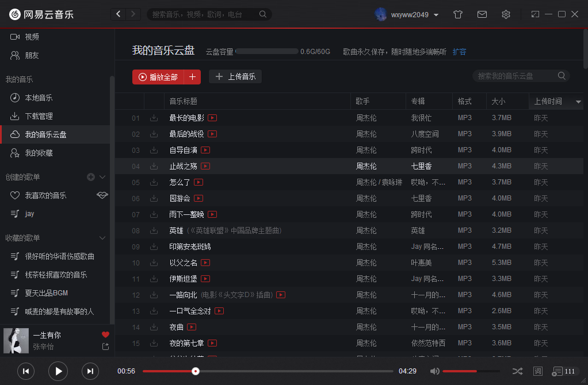The width and height of the screenshot is (588, 385).
Task: Play previous track
Action: click(x=26, y=371)
